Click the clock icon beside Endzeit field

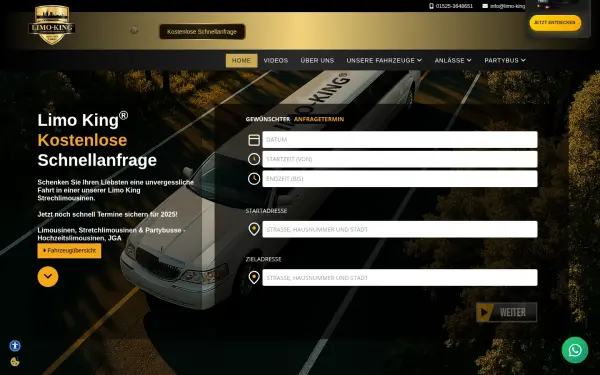click(x=254, y=179)
